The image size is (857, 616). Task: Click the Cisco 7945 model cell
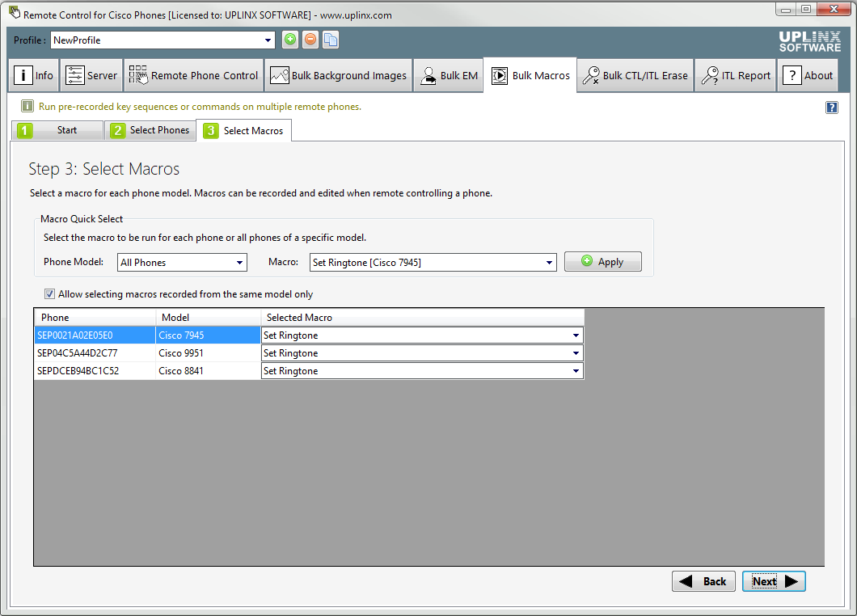pos(209,335)
